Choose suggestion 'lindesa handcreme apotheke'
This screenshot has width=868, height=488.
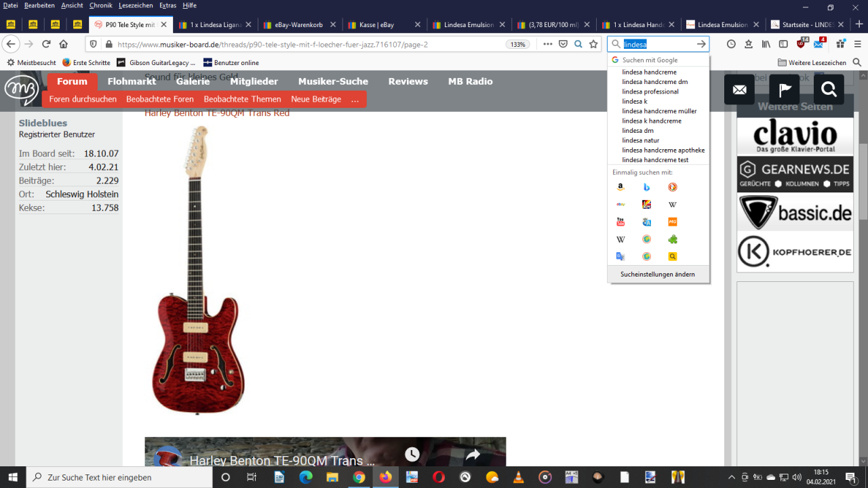coord(663,150)
